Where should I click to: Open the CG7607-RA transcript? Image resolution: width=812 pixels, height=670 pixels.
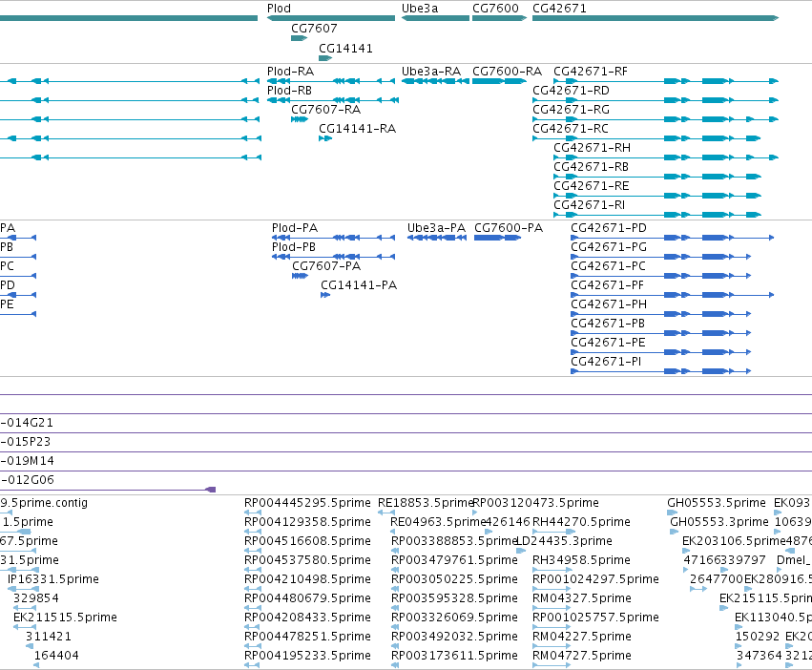point(300,119)
